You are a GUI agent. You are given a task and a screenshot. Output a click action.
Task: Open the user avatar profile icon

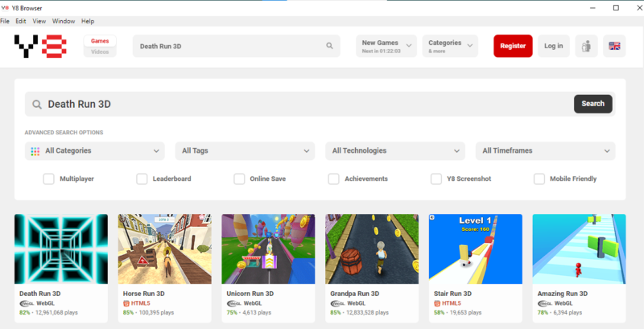(586, 46)
